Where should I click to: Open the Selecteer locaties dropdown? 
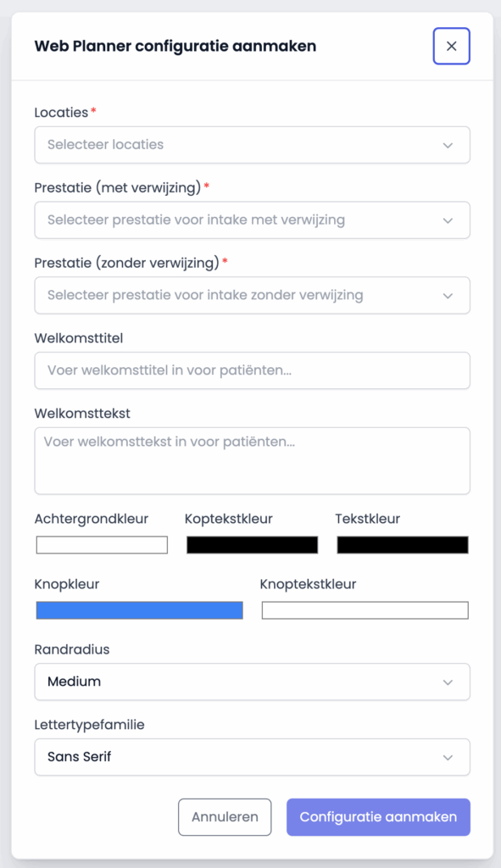coord(252,145)
